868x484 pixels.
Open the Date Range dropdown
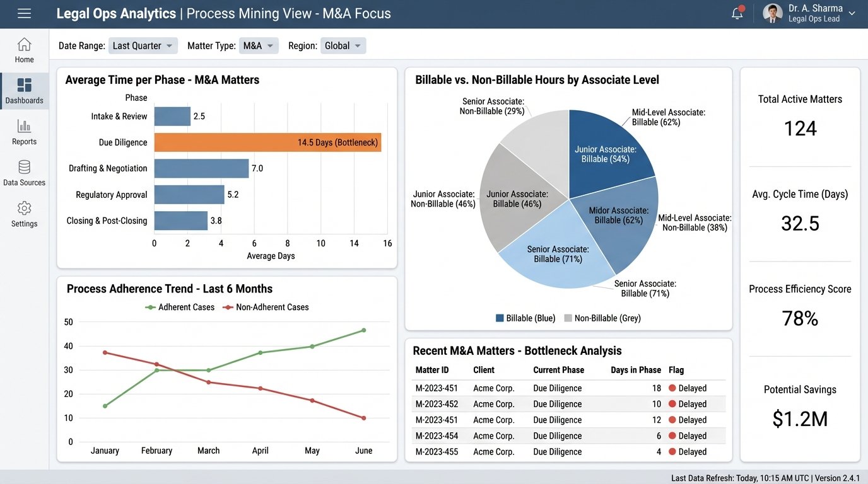(x=143, y=45)
